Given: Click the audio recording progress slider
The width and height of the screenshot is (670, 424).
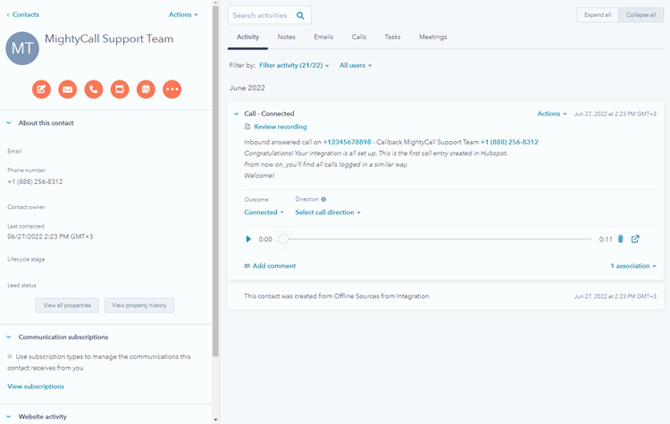Looking at the screenshot, I should [435, 239].
